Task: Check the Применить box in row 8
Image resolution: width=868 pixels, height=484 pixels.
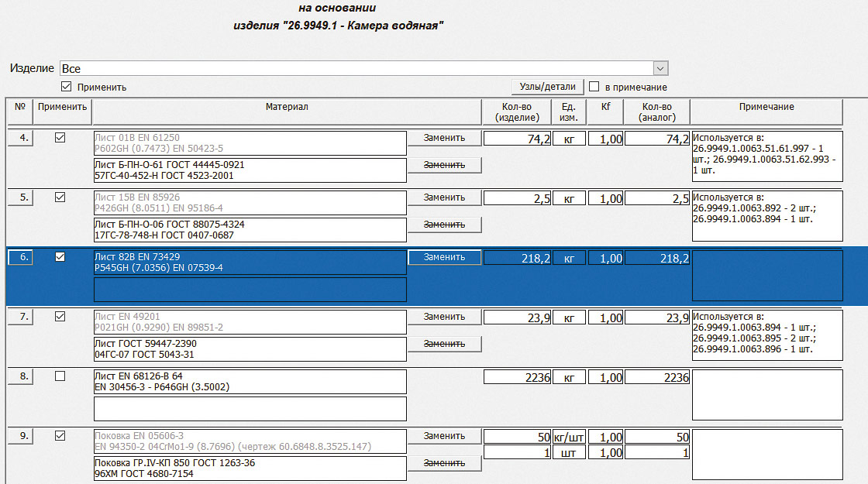Action: [x=60, y=376]
